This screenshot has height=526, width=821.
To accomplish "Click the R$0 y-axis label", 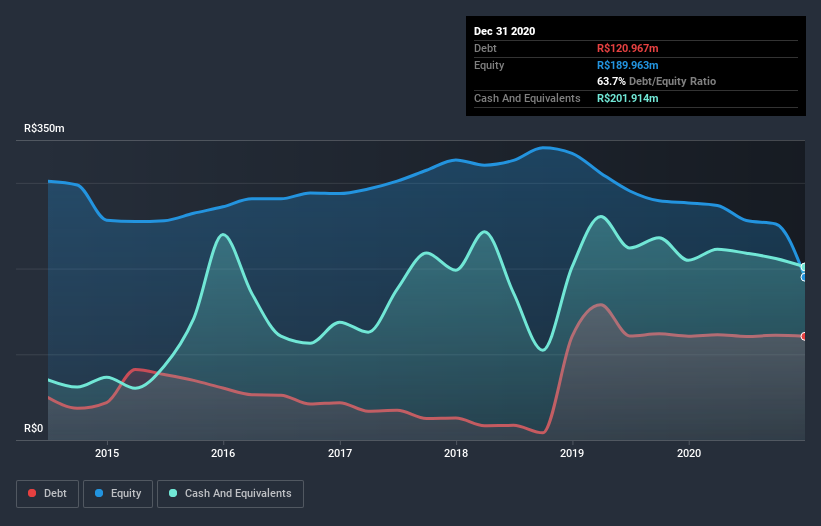I will click(x=34, y=428).
